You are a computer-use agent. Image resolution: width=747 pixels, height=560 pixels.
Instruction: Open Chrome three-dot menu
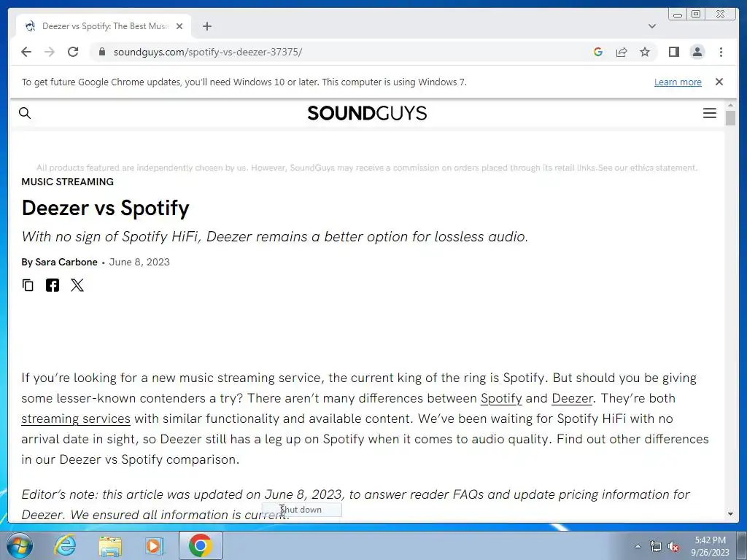(x=721, y=52)
